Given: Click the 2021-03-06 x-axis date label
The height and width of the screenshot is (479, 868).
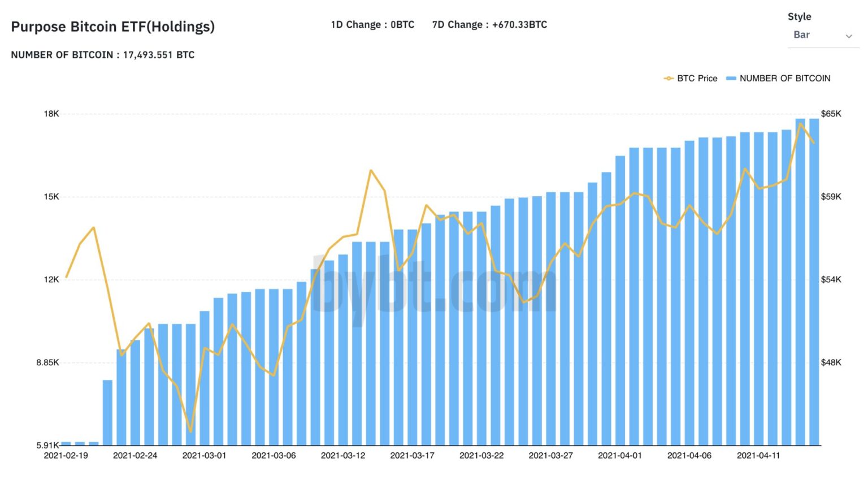Looking at the screenshot, I should [274, 455].
